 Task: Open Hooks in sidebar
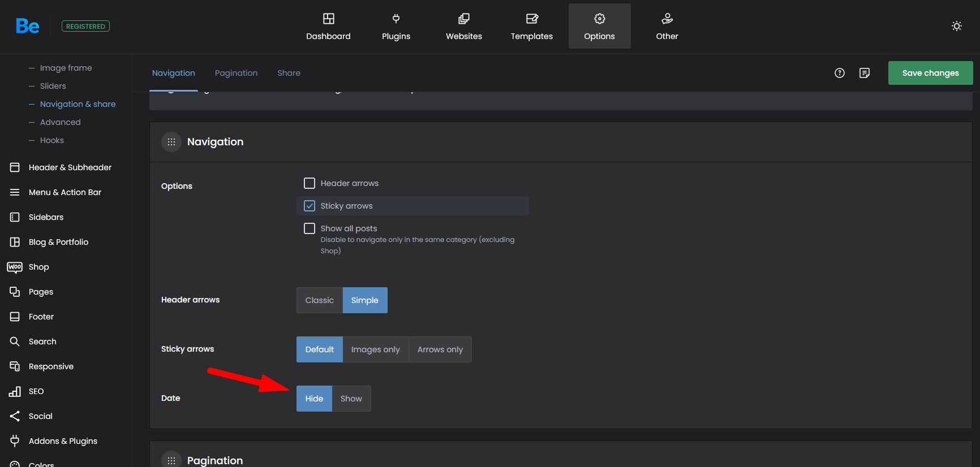pos(52,140)
